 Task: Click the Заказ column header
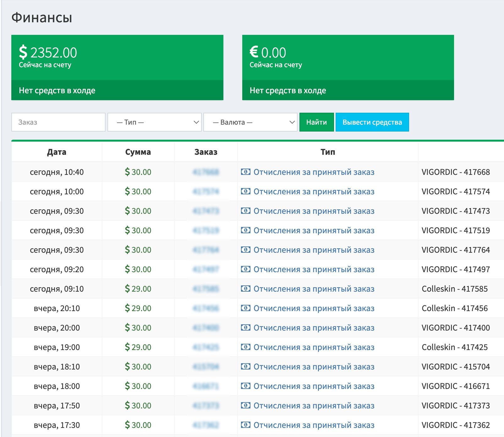coord(206,152)
